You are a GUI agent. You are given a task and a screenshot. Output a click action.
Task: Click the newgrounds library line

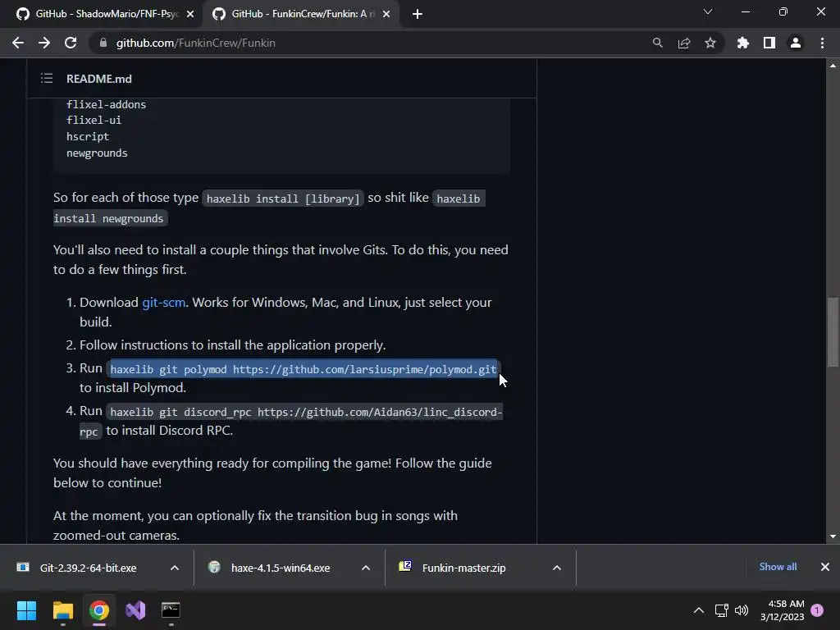tap(97, 153)
